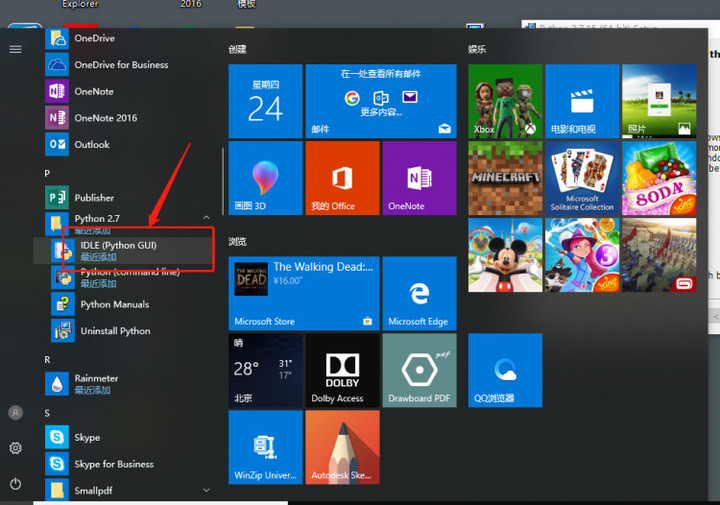Click the letter R group header
Viewport: 720px width, 505px height.
point(47,359)
